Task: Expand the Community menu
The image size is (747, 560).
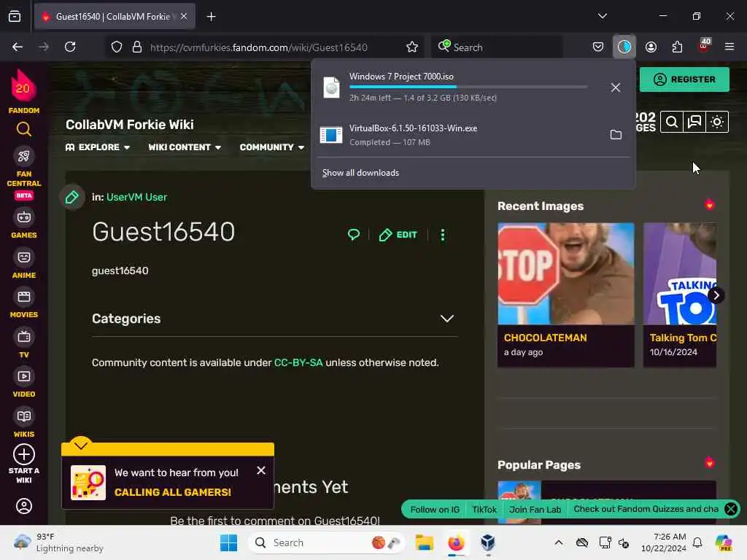Action: [271, 147]
